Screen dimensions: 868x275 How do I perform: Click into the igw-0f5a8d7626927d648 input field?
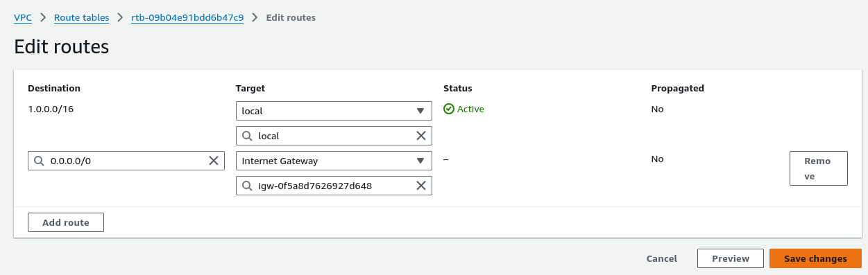click(x=334, y=186)
